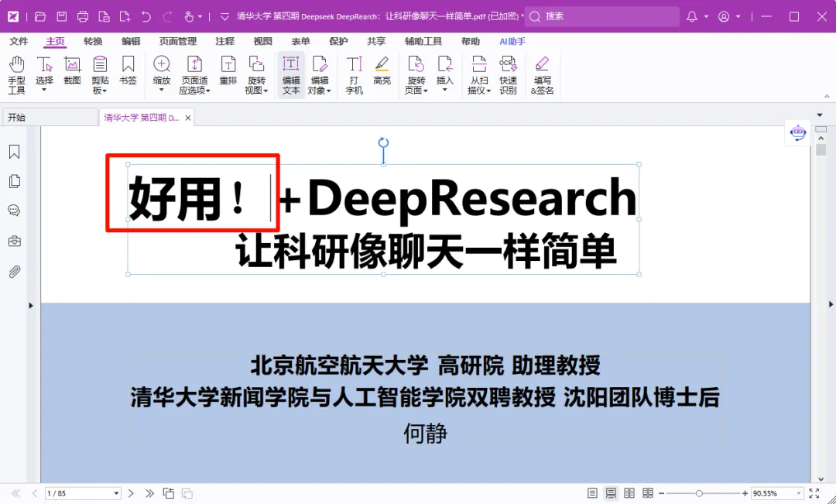Click the Reflow (重排) icon
The width and height of the screenshot is (836, 504).
point(228,70)
